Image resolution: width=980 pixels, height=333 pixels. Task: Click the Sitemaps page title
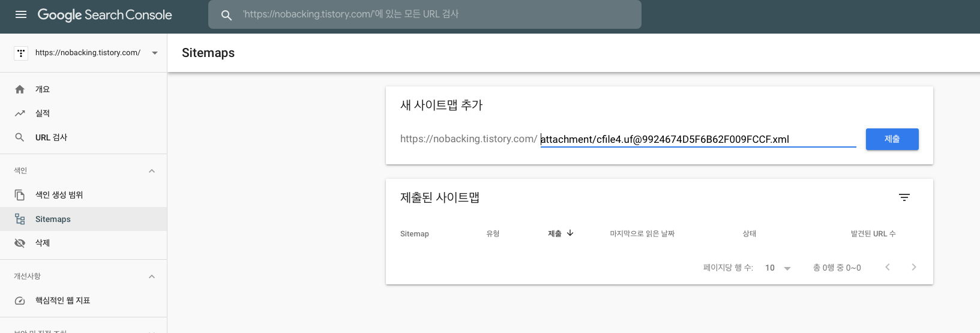point(208,53)
